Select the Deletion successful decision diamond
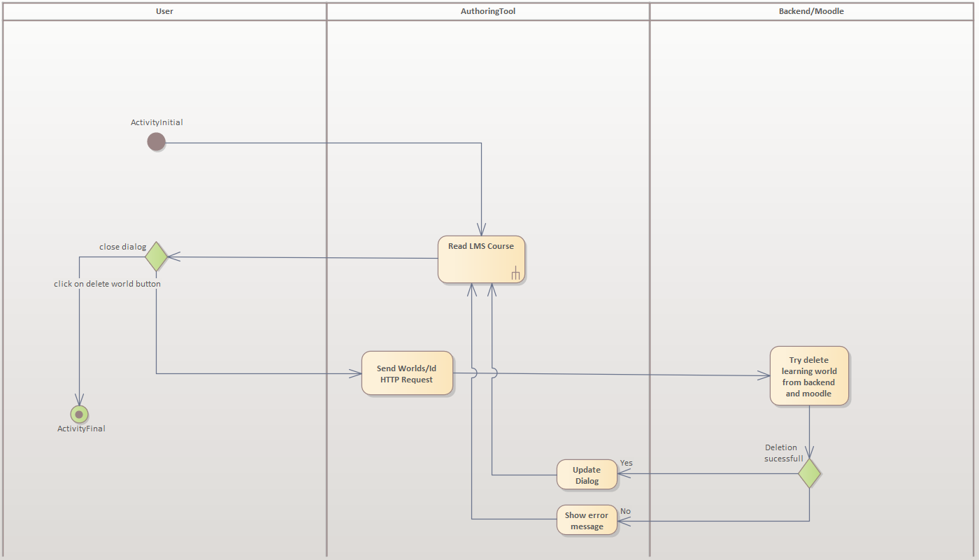Screen dimensions: 979x560 [810, 474]
